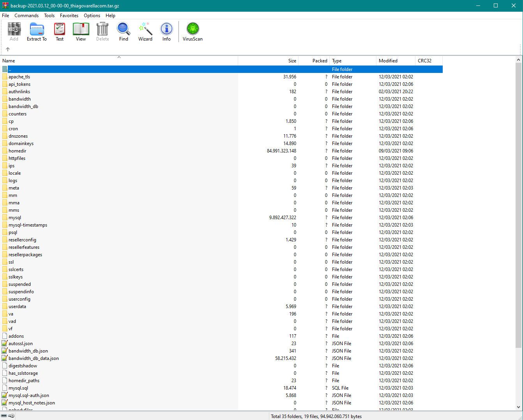Viewport: 523px width, 420px height.
Task: Click the status bar total bytes text
Action: 316,416
